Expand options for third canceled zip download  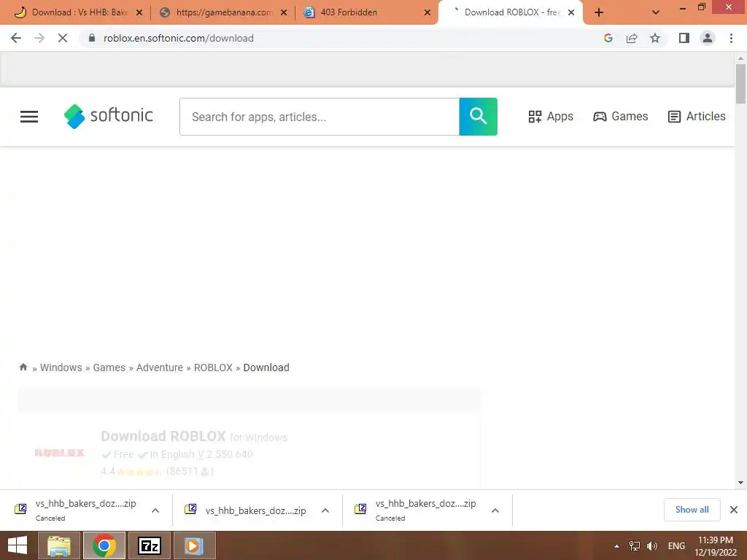tap(495, 510)
